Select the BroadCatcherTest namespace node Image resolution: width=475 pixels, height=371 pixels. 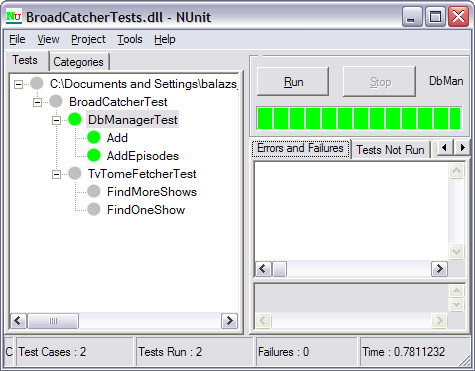click(118, 102)
